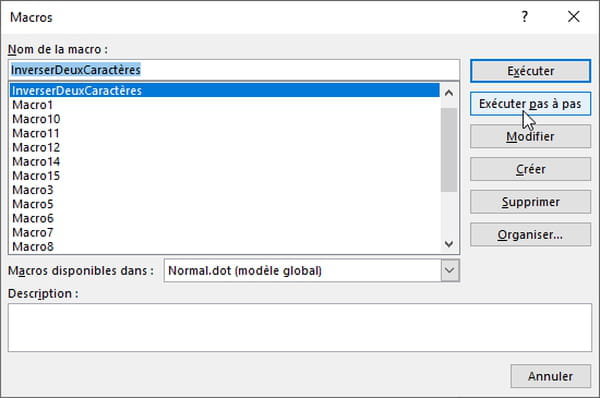
Task: Click the Supprimer button
Action: [x=530, y=202]
